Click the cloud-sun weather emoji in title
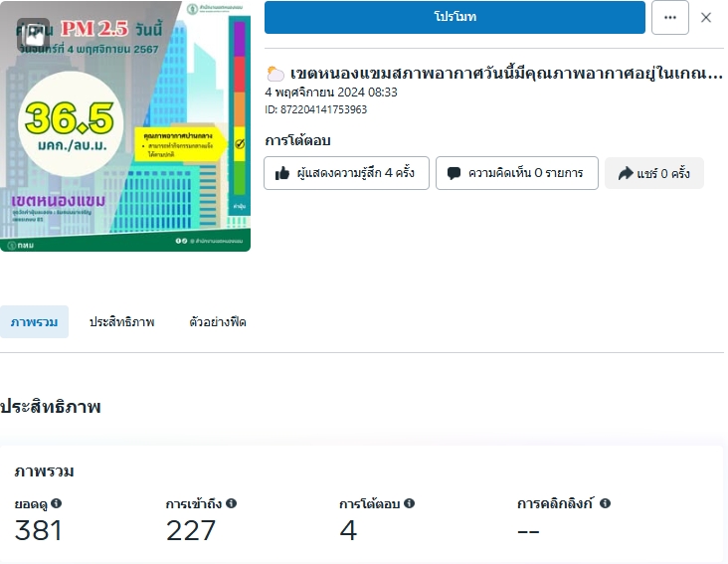The width and height of the screenshot is (728, 564). [x=275, y=74]
